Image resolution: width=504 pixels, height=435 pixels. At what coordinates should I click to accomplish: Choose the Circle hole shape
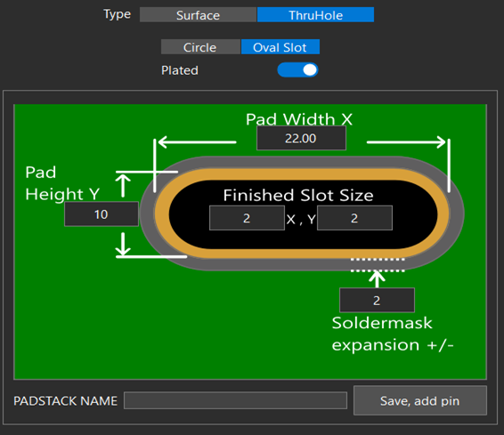[200, 47]
